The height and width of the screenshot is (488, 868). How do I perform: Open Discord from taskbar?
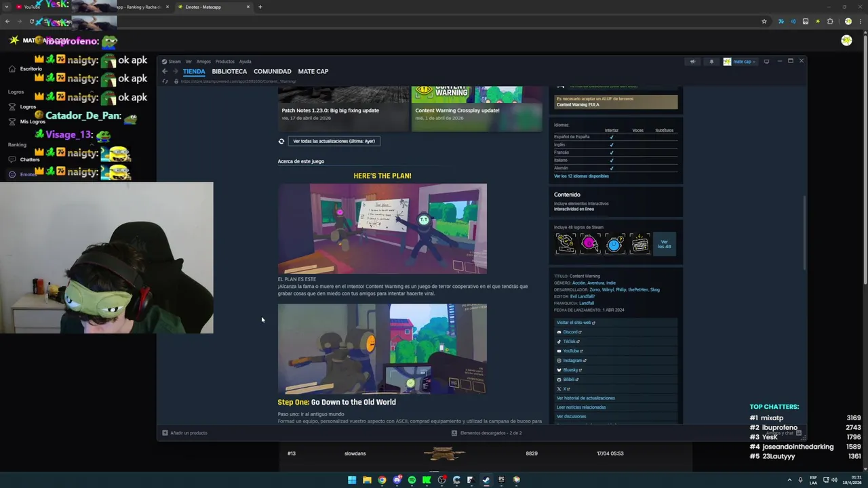(x=397, y=480)
